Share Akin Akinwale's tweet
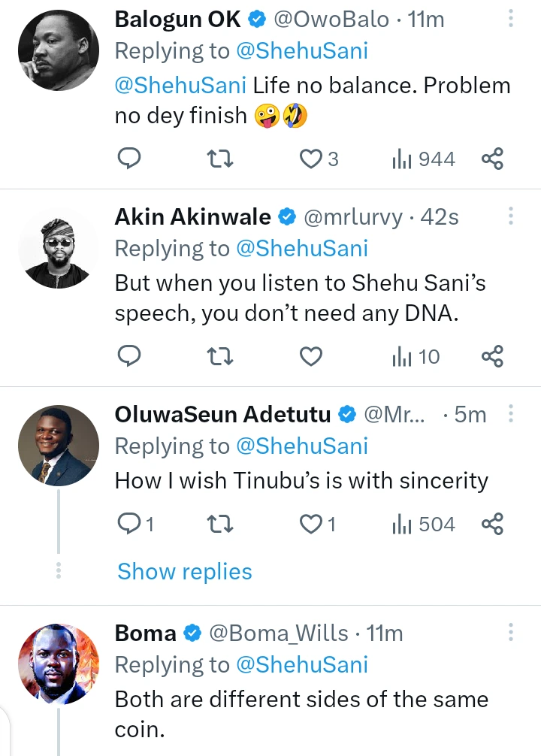This screenshot has width=541, height=756. pos(492,356)
